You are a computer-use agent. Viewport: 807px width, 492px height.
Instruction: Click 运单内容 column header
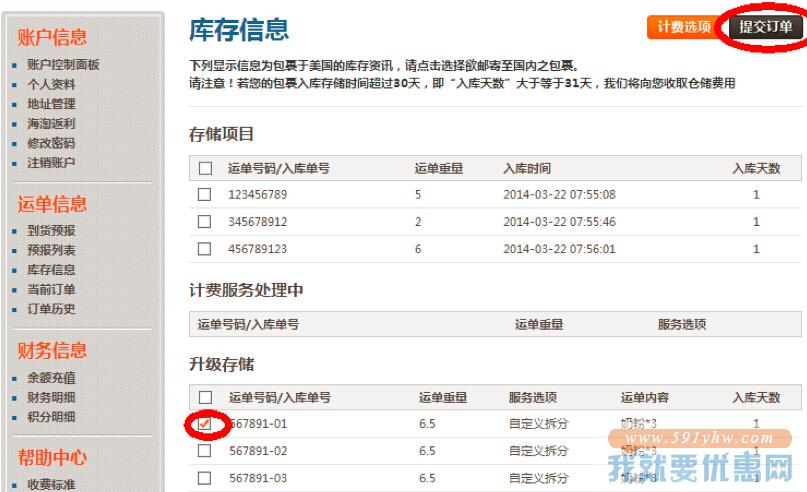[x=644, y=397]
